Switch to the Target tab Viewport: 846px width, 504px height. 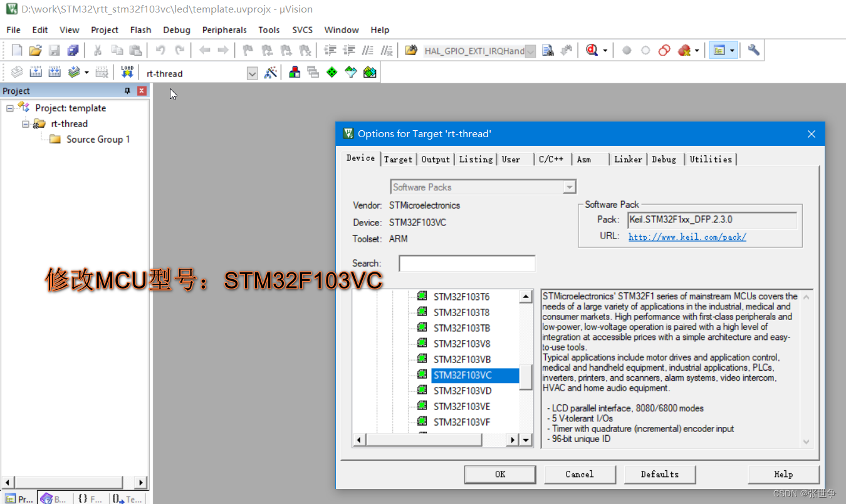coord(399,159)
